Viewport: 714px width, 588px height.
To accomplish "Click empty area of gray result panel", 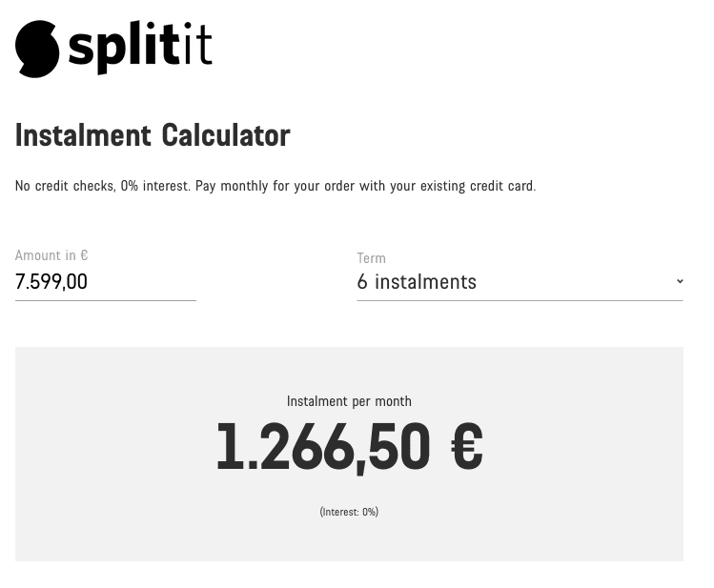I will click(114, 457).
